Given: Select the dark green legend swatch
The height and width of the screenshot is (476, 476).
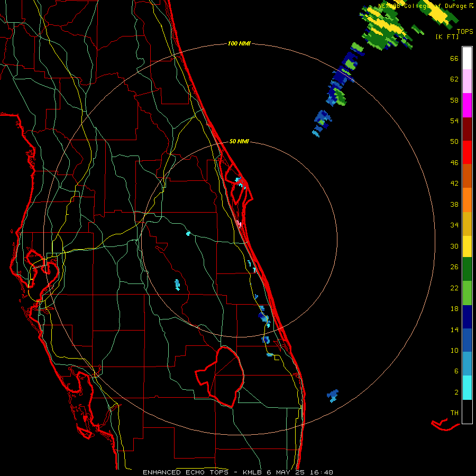Looking at the screenshot, I should [467, 269].
